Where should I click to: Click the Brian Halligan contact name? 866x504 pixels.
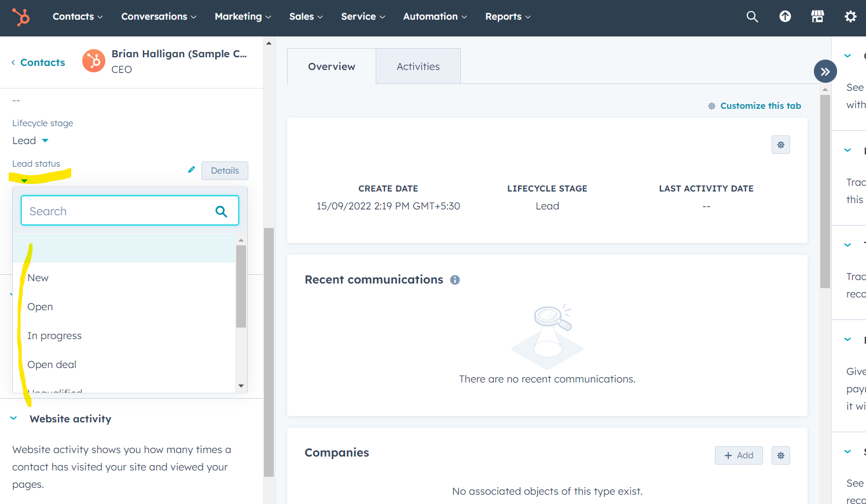coord(179,54)
